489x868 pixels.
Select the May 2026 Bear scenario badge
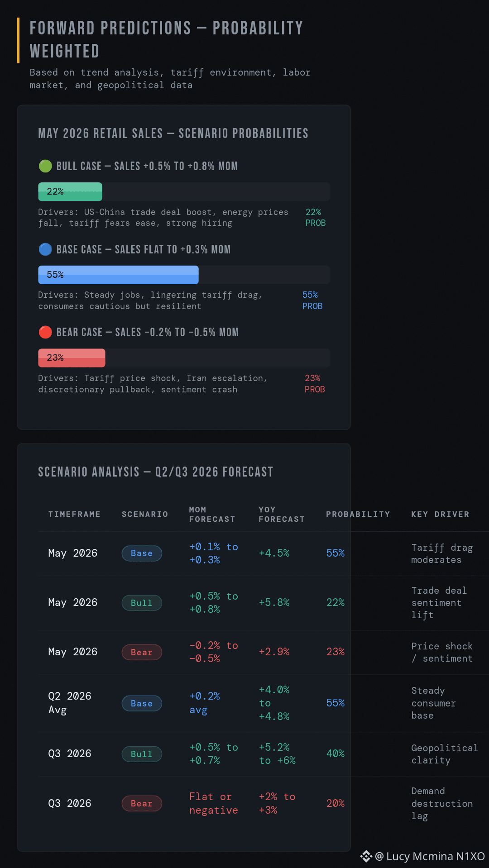point(142,652)
